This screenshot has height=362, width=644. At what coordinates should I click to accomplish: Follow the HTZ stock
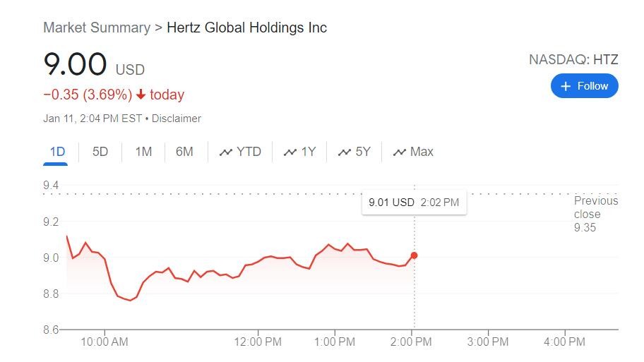(x=585, y=86)
